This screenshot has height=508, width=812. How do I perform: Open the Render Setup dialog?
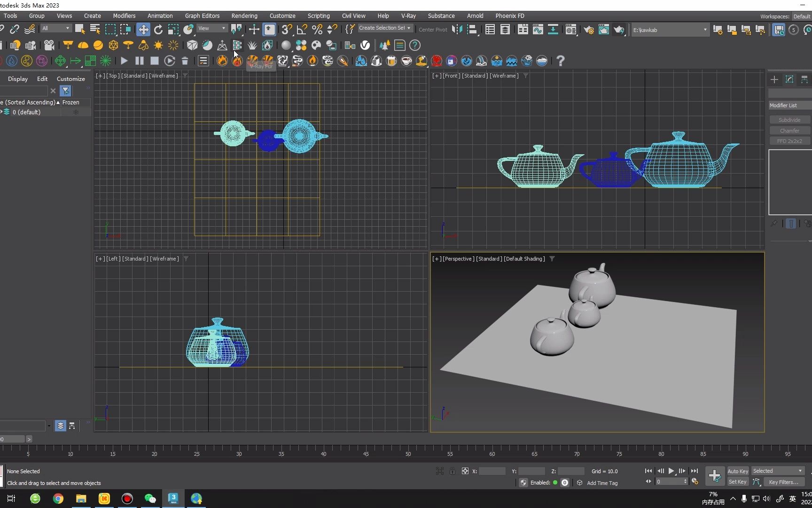click(x=588, y=30)
